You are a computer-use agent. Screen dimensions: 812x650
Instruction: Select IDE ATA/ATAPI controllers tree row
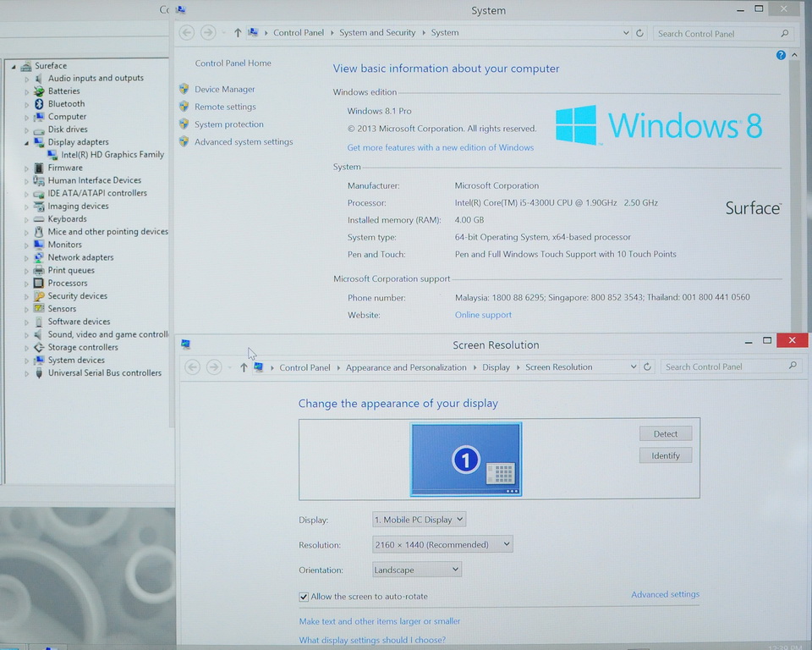[x=96, y=193]
